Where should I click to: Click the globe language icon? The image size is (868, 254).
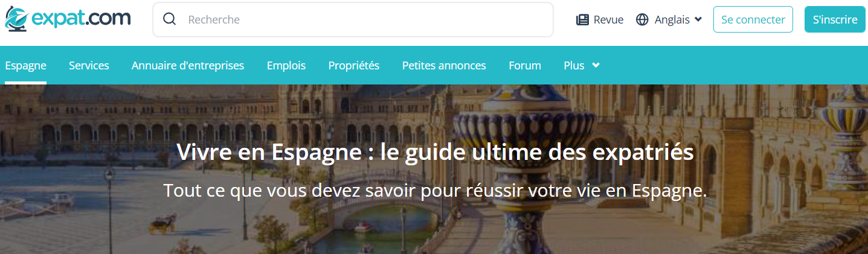[x=642, y=20]
